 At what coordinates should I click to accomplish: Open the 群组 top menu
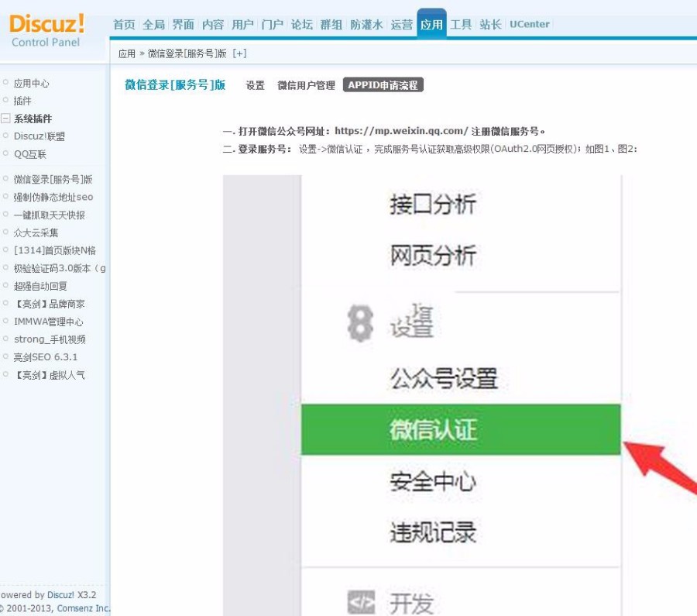[331, 25]
